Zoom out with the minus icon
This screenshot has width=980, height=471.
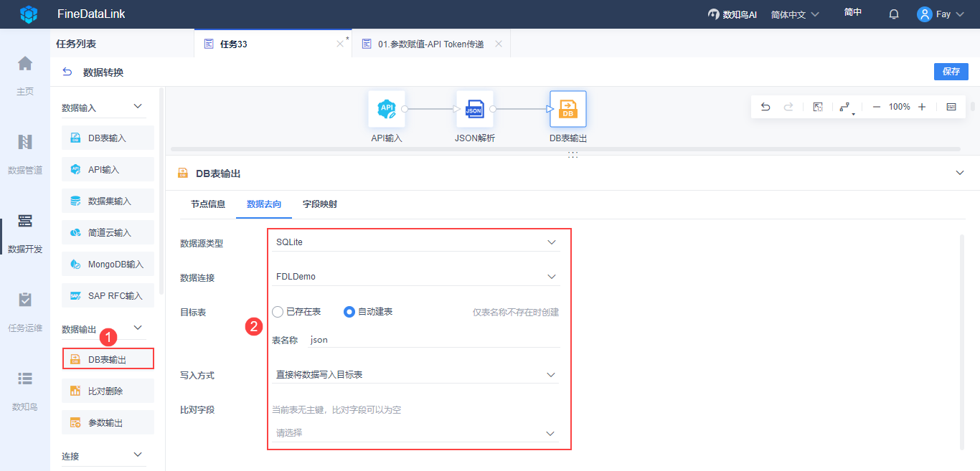pos(877,107)
